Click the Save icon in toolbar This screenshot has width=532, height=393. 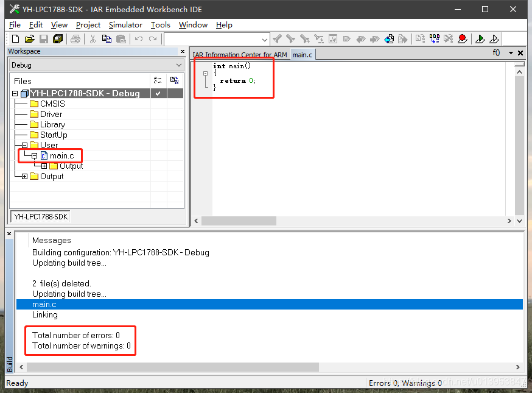point(44,39)
